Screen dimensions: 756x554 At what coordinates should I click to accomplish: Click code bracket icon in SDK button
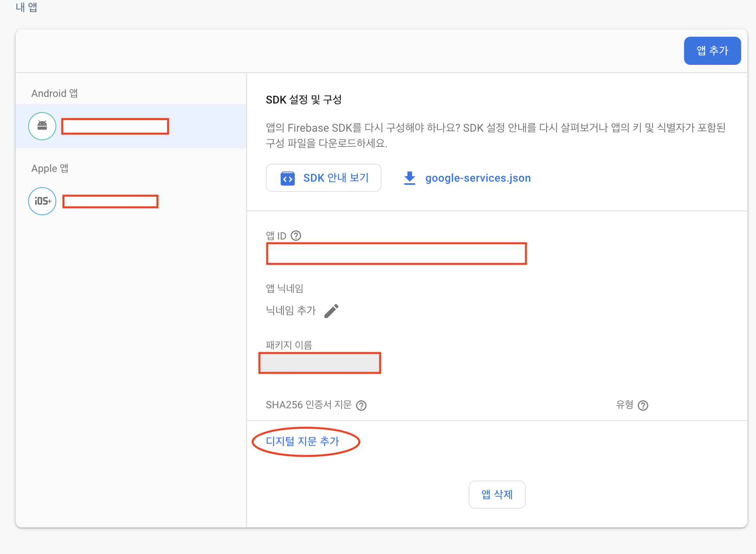(288, 179)
